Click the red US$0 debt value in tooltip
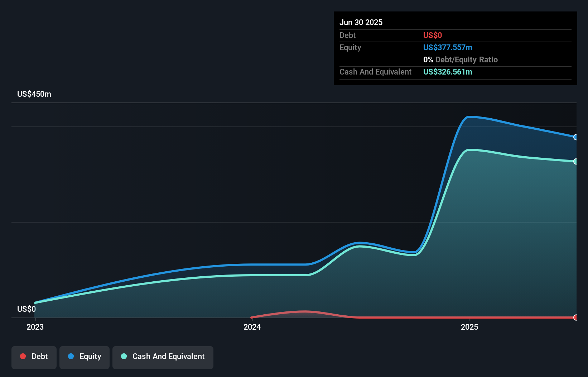 click(433, 35)
